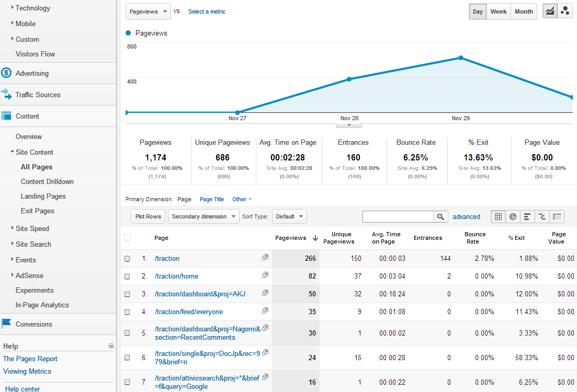Select the performance bar view icon
This screenshot has height=392, width=577.
pos(527,216)
